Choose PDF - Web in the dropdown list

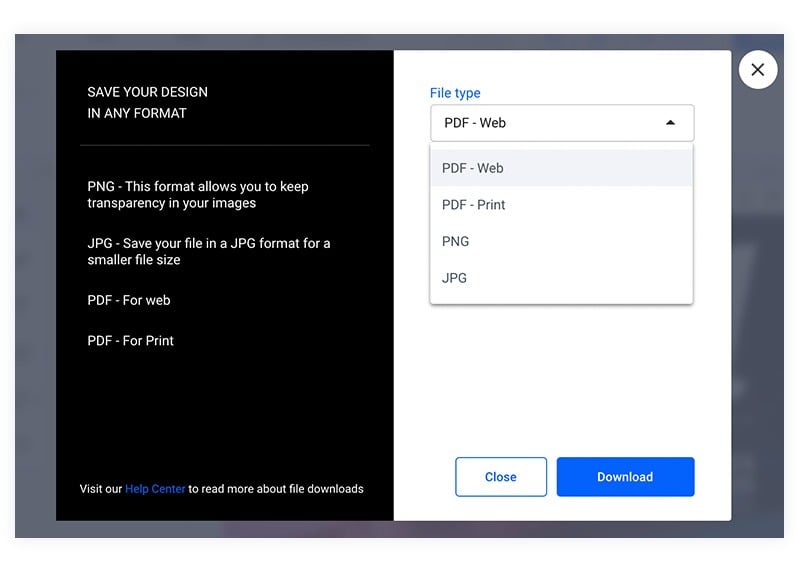tap(561, 168)
